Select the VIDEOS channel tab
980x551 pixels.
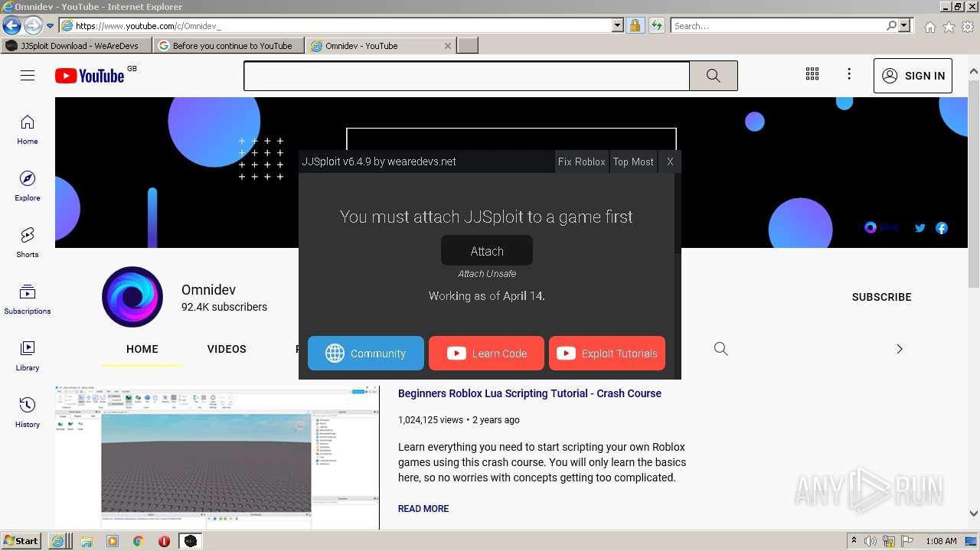coord(227,349)
